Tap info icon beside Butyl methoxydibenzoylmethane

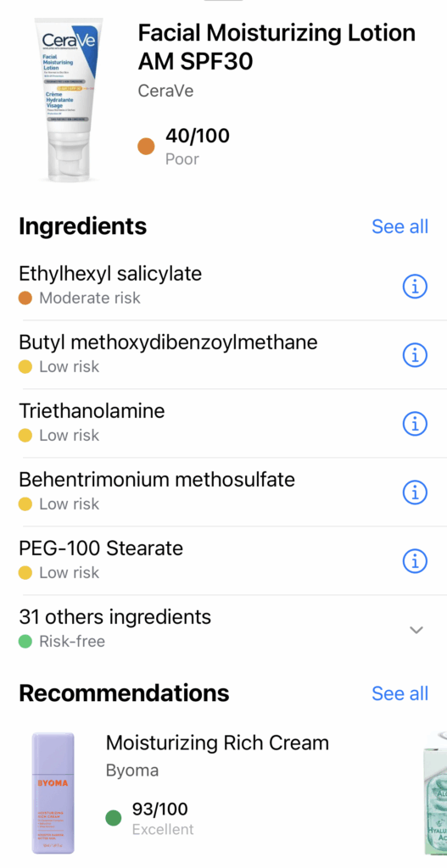414,355
